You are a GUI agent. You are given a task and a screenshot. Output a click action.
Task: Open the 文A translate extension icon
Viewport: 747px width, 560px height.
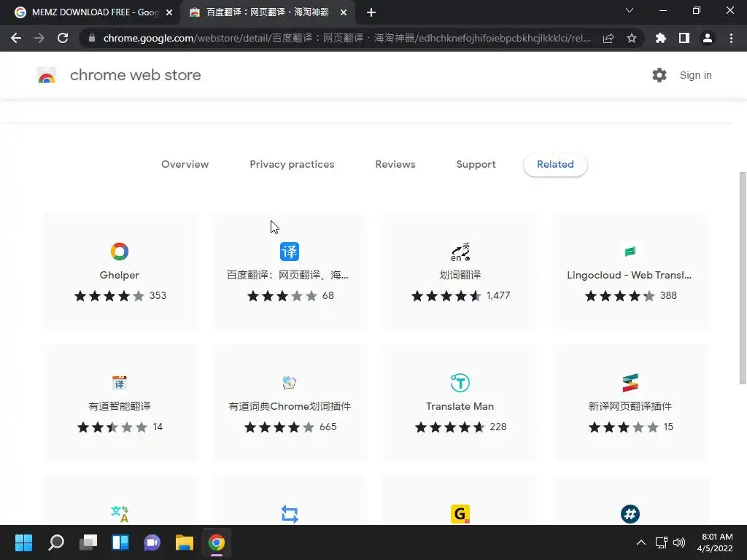[119, 514]
